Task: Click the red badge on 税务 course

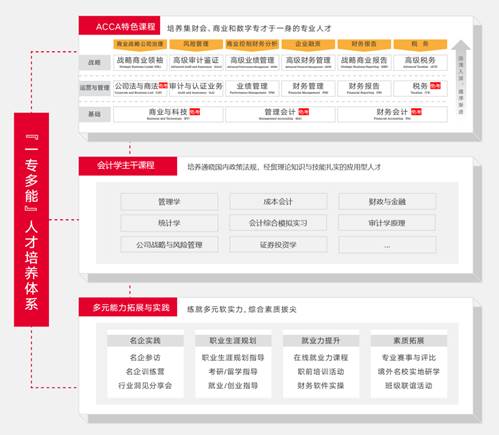Action: (x=435, y=86)
